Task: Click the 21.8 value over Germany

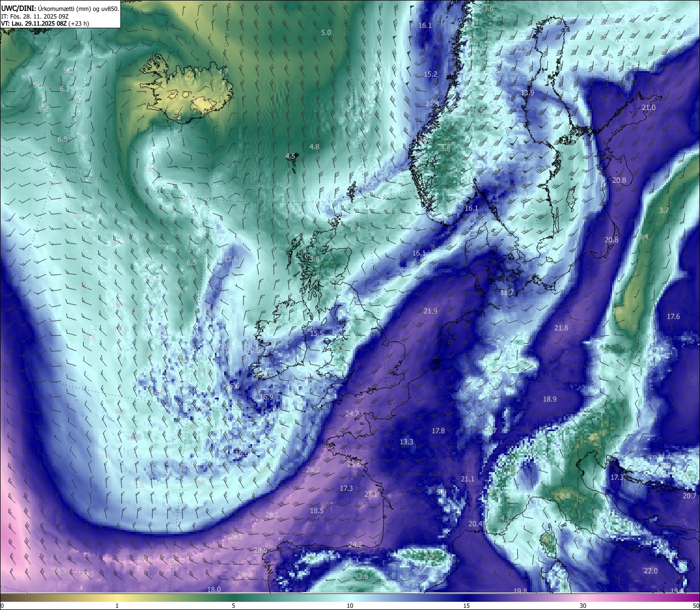Action: tap(561, 328)
